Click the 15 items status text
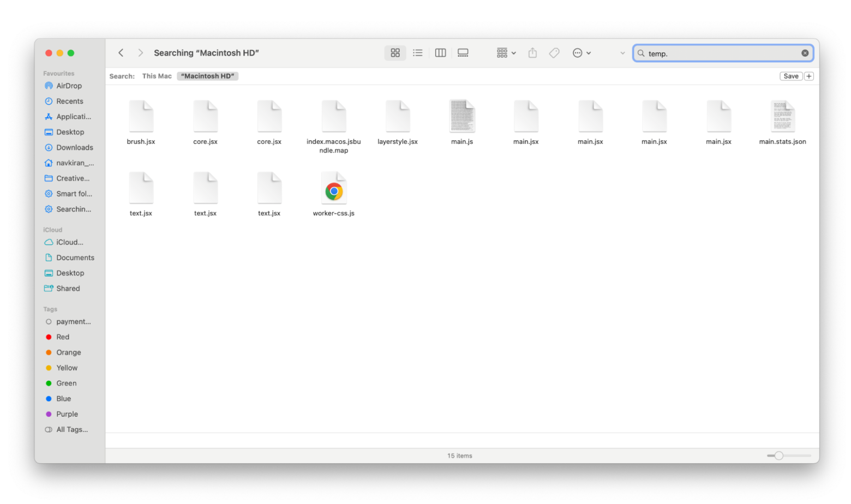This screenshot has height=504, width=851. tap(460, 456)
